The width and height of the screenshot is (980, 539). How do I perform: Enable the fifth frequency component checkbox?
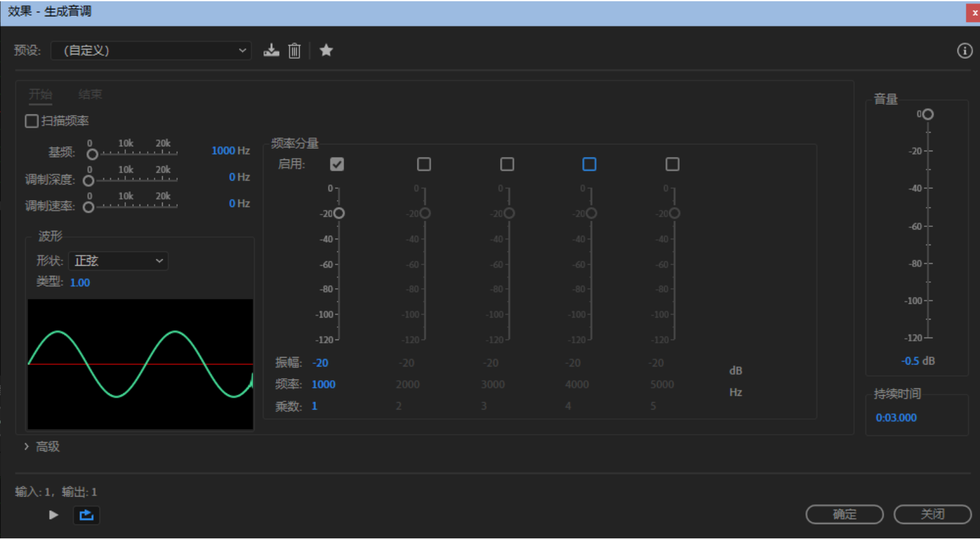672,164
